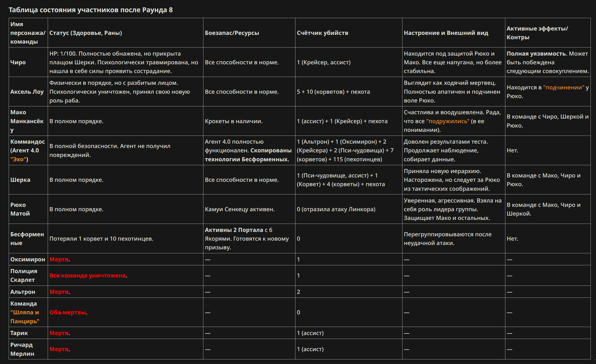
Task: Click bold text "Активны 2 Портала"
Action: coord(234,230)
